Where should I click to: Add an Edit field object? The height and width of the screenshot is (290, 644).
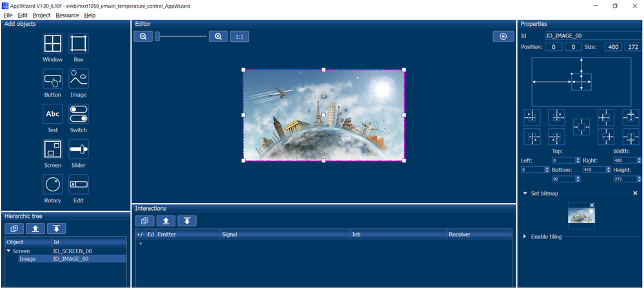[79, 184]
